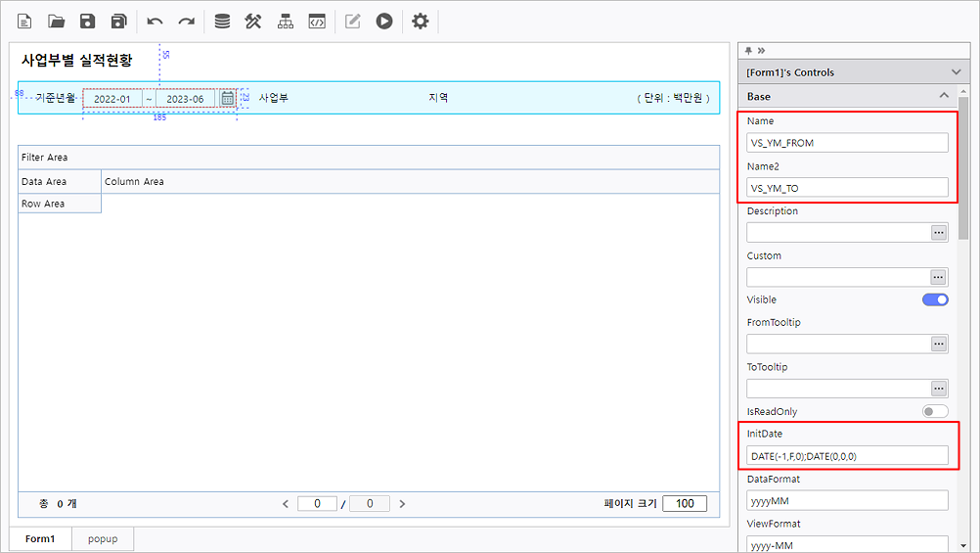Expand the [Form1]'s Controls dropdown
Viewport: 980px width, 553px height.
[x=956, y=72]
